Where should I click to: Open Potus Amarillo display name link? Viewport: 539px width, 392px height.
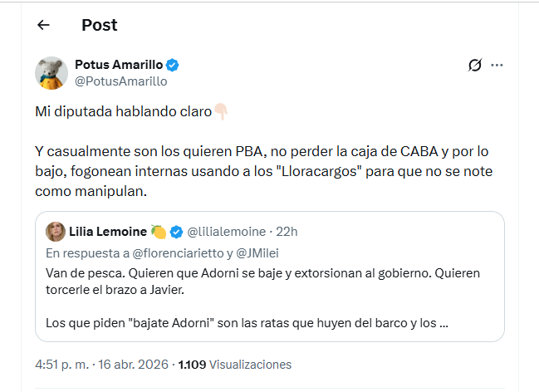119,65
